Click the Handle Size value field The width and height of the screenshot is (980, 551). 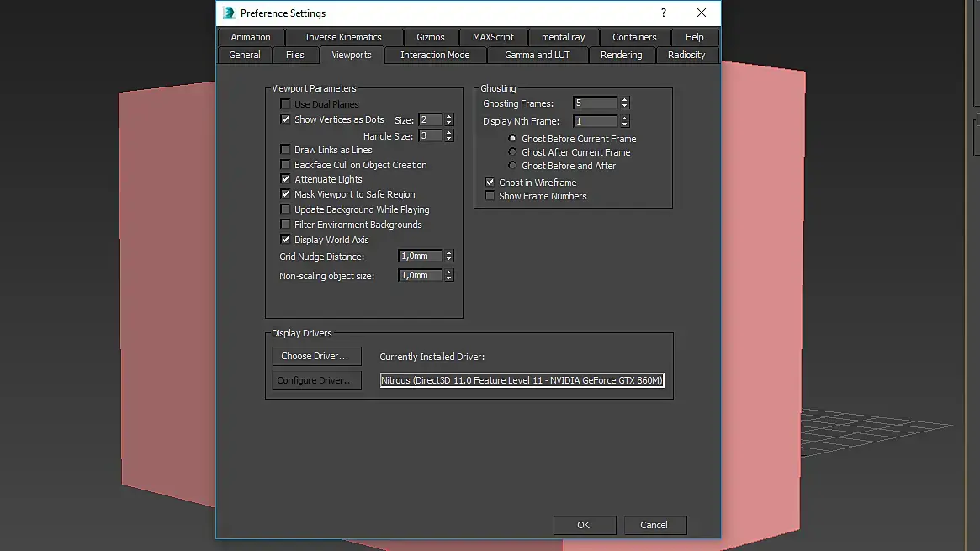[x=431, y=136]
